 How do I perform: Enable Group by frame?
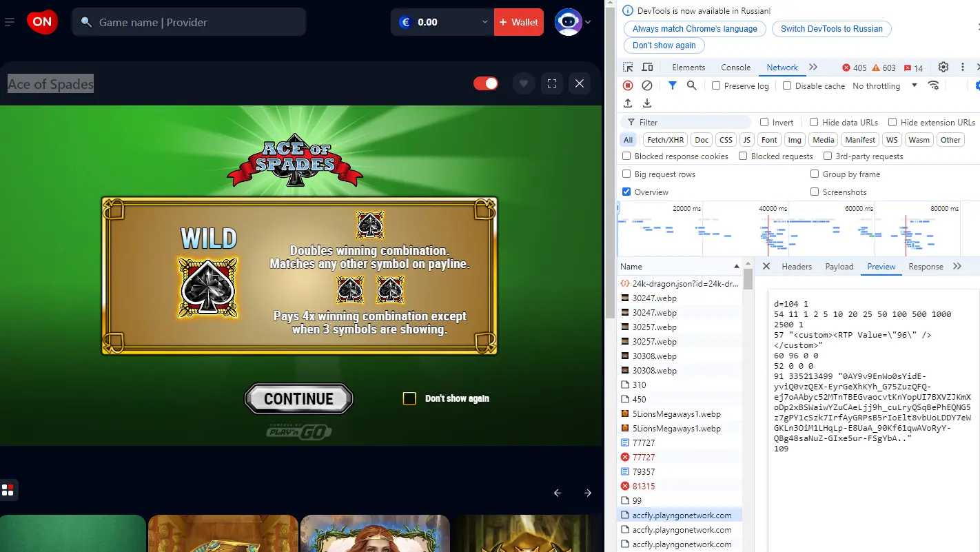pos(815,174)
